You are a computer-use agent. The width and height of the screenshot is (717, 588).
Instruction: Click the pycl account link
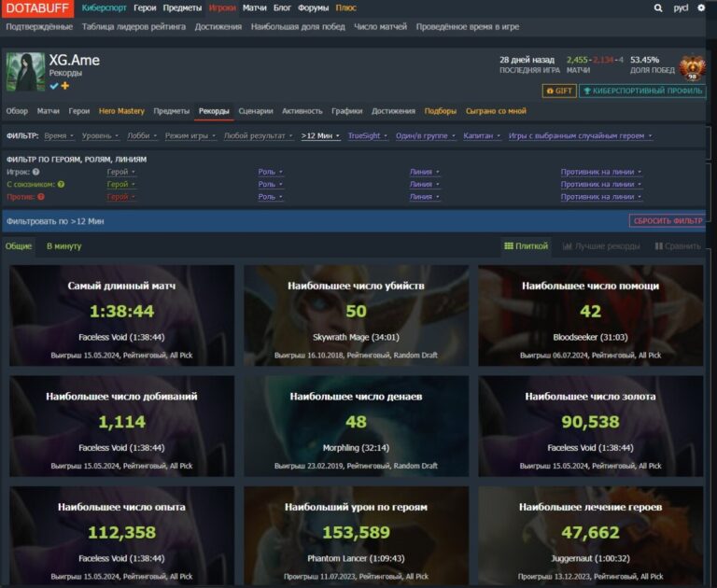tap(681, 7)
